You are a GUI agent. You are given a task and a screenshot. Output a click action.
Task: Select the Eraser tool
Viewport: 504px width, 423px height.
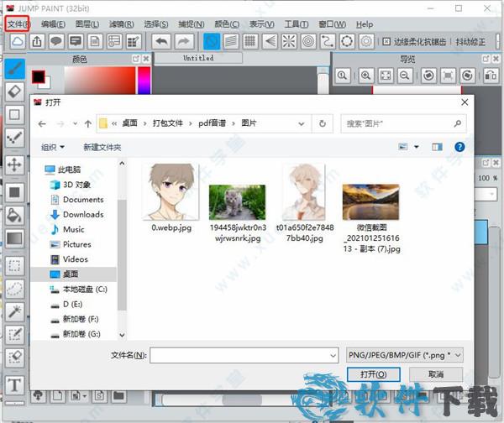click(x=14, y=91)
